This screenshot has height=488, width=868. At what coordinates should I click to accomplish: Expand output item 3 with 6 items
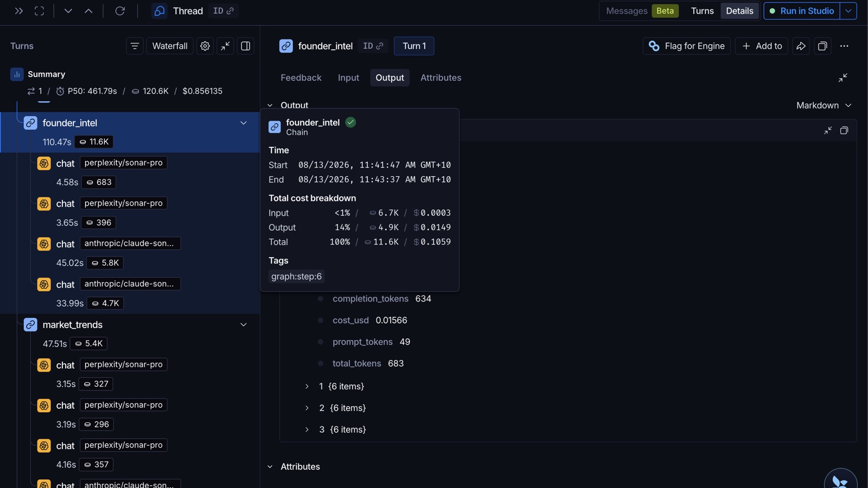tap(307, 429)
